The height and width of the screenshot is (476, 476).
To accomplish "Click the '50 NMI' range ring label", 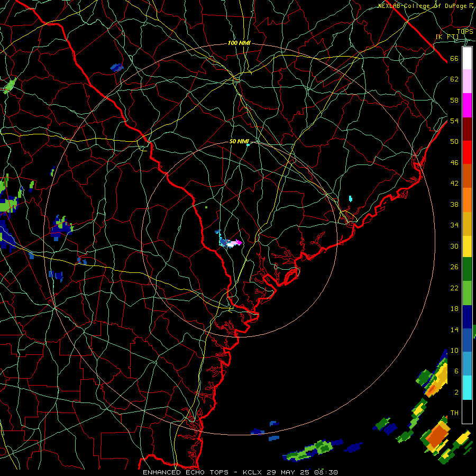I will 239,141.
